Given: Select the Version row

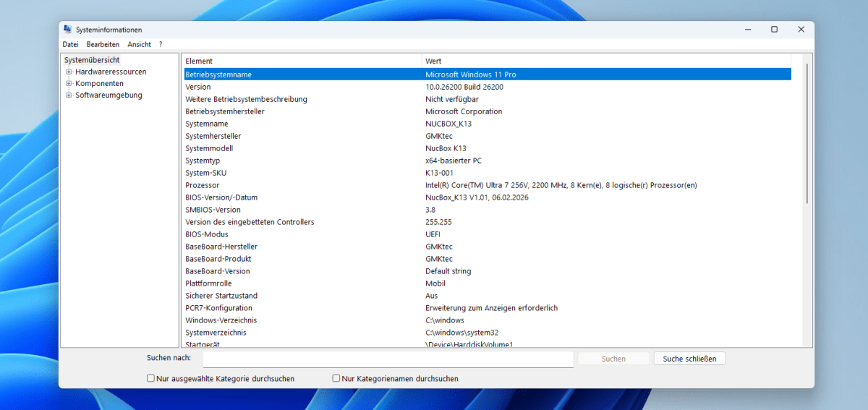Looking at the screenshot, I should 486,87.
